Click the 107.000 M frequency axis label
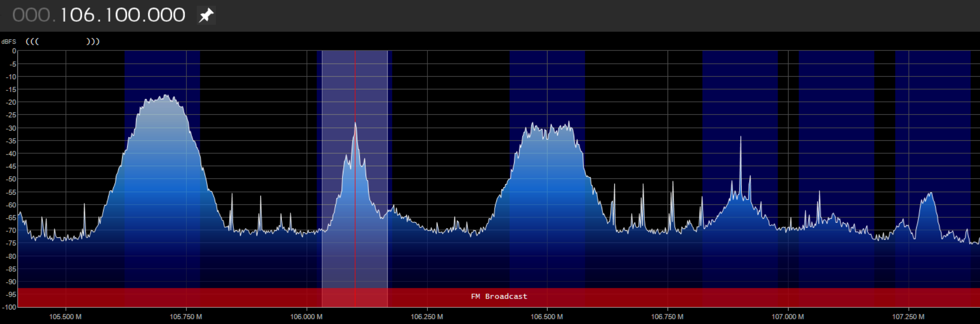Screen dimensions: 980x324 [x=788, y=317]
